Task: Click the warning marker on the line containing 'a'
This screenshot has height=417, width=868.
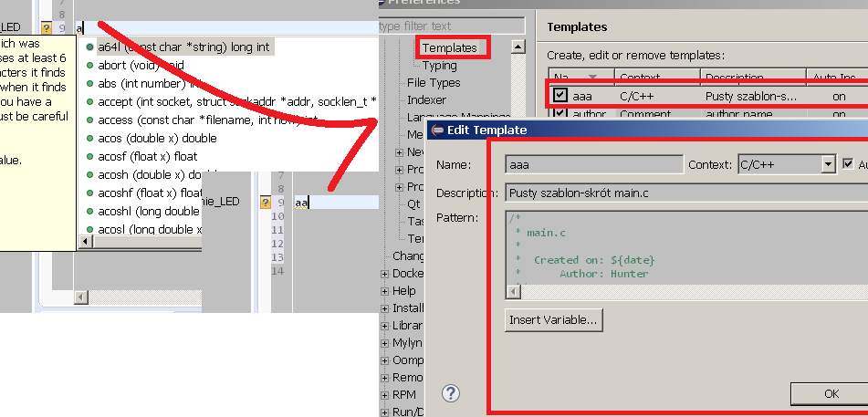Action: coord(47,28)
